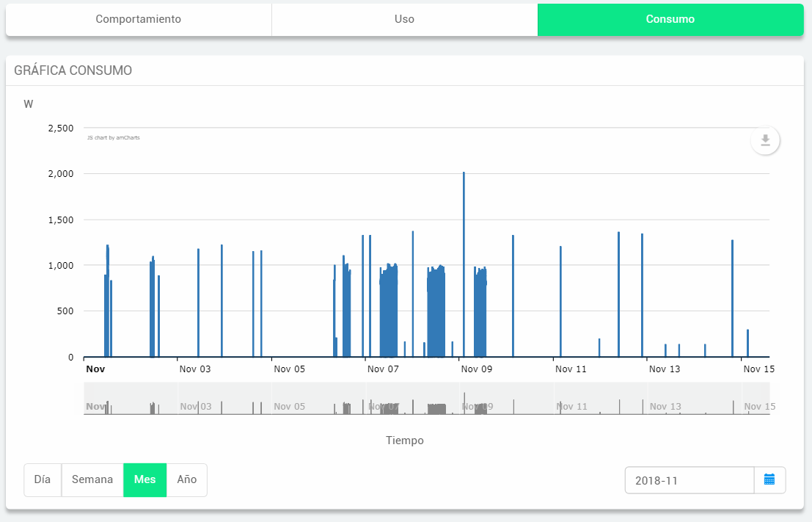Click the dense bar cluster at Nov 07
This screenshot has width=812, height=522.
389,312
